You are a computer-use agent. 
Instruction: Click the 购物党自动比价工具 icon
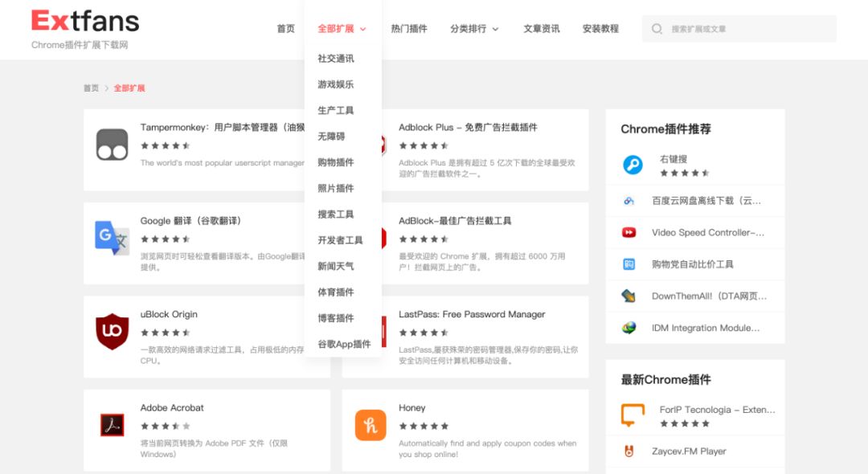[628, 264]
